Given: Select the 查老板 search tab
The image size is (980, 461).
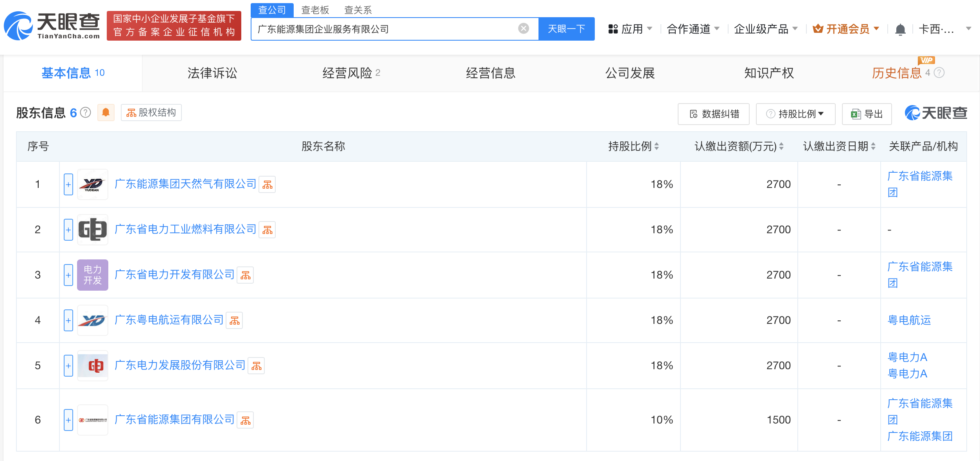Looking at the screenshot, I should [315, 10].
